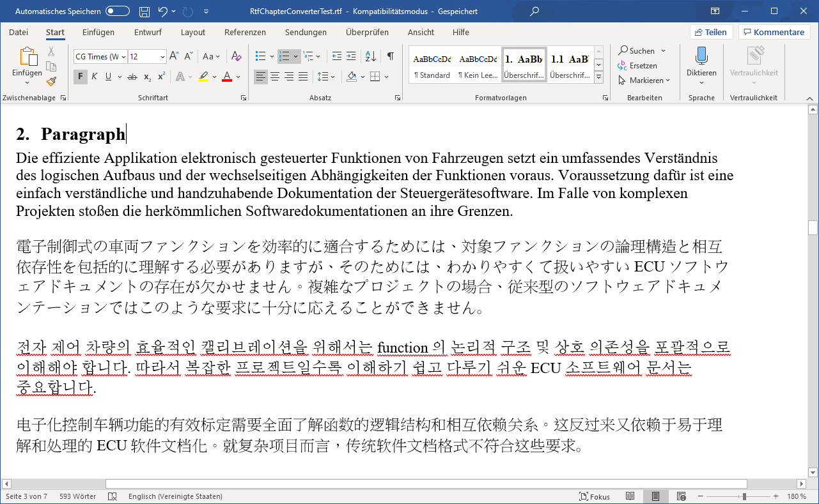Click the Diktieren microphone icon
This screenshot has height=504, width=819.
[701, 56]
